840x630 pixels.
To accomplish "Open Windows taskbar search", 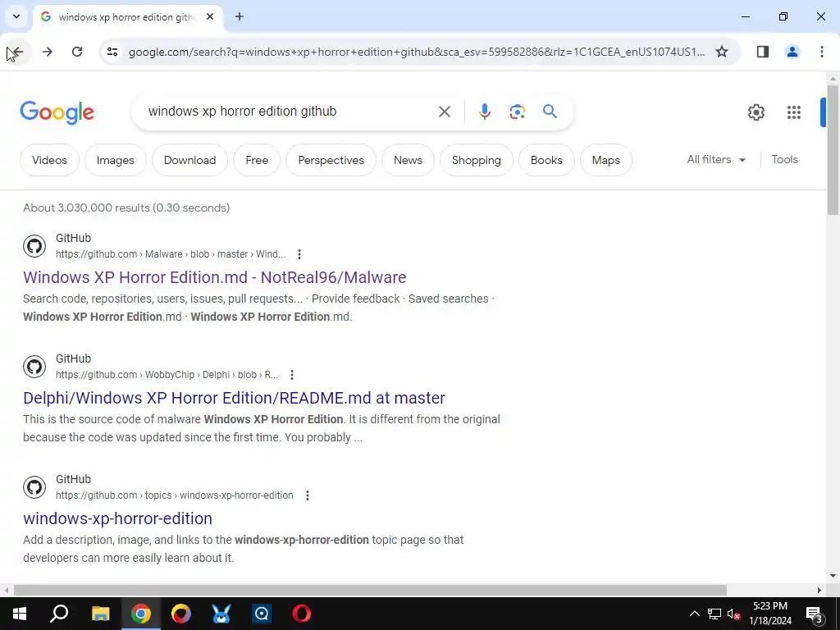I will coord(59,614).
